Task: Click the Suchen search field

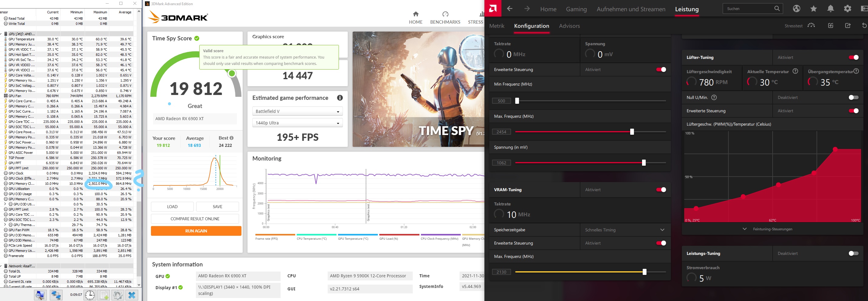Action: click(752, 9)
